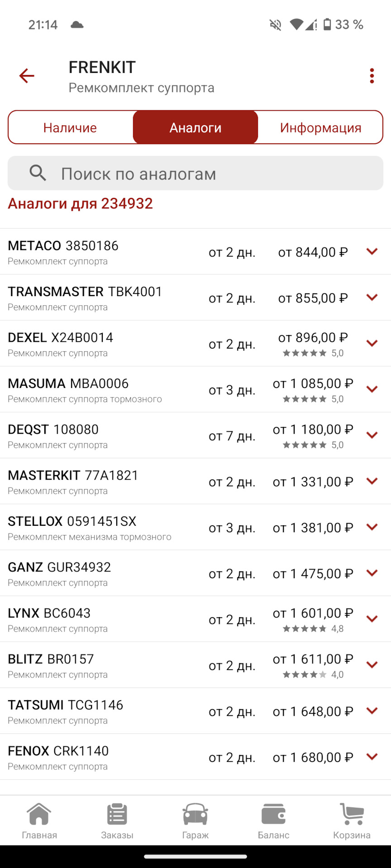Tap the search magnifier icon
Screen dimensions: 391x868
click(38, 173)
